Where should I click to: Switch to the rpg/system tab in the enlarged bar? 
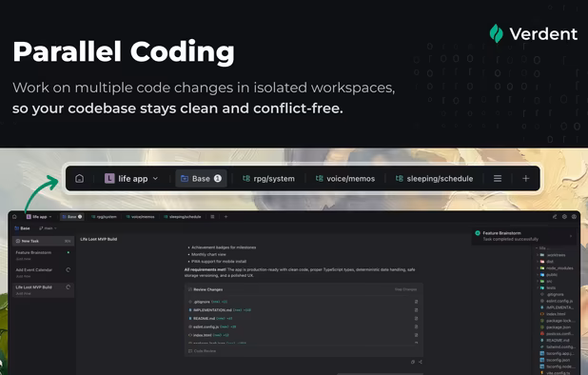(x=268, y=179)
